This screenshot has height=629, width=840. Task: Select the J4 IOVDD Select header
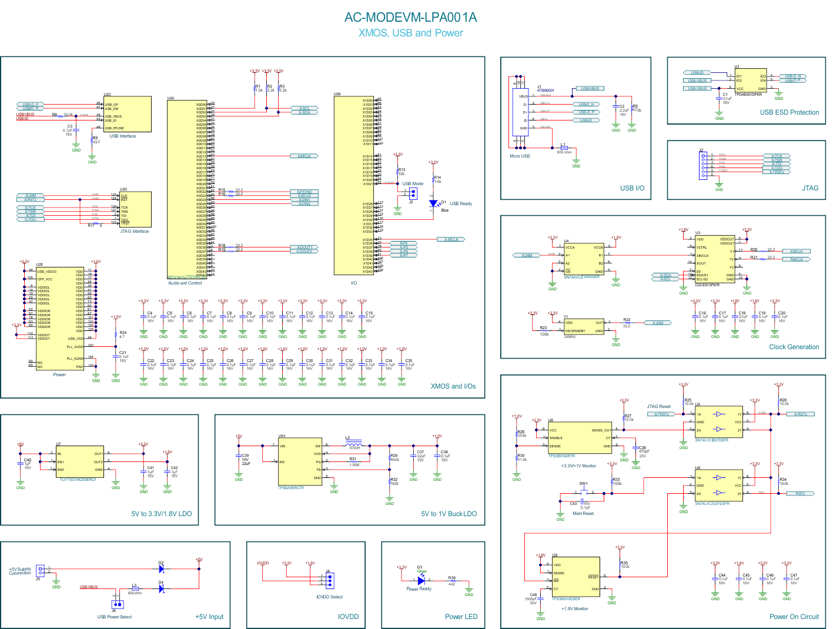tap(329, 581)
